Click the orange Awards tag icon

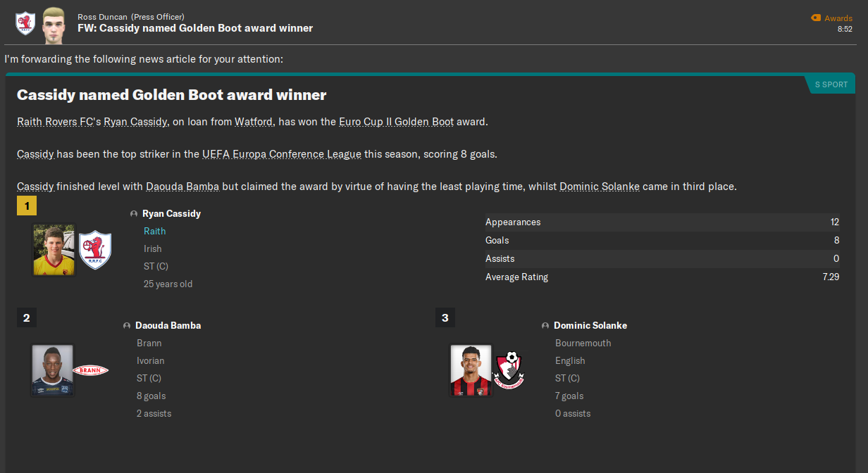[816, 18]
